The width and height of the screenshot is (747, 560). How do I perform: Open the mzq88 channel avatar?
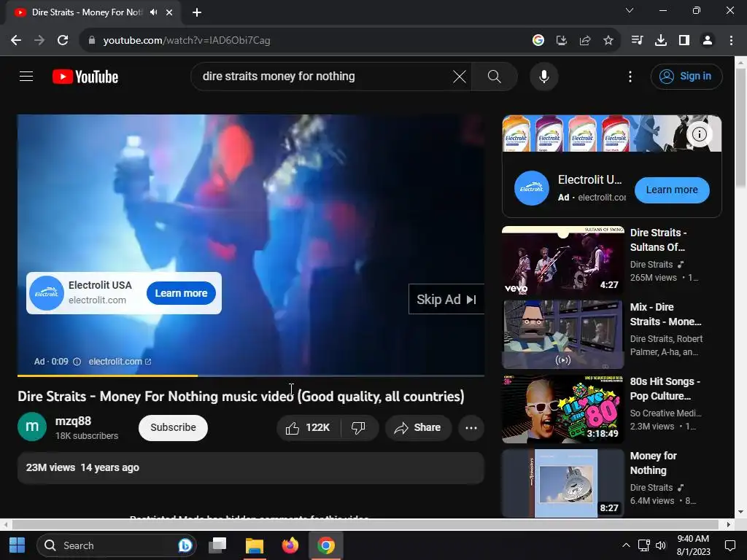pyautogui.click(x=32, y=427)
